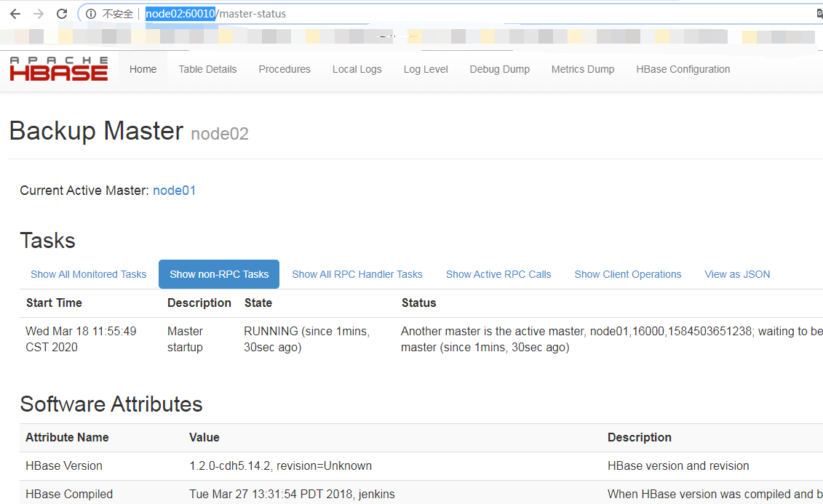Switch to the Show All RPC Handler Tasks tab
This screenshot has width=823, height=504.
(x=357, y=274)
